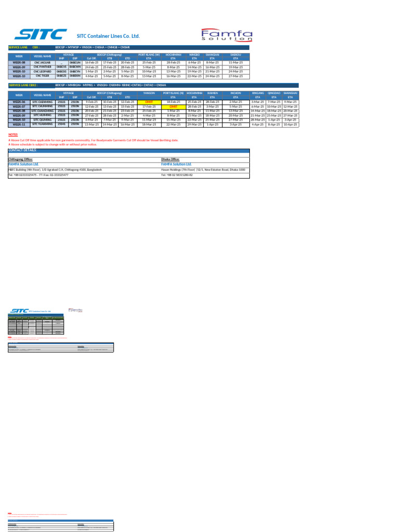The width and height of the screenshot is (399, 532).
Task: Select the 'SITC CHUNMING' vessel name cell
Action: (x=43, y=107)
